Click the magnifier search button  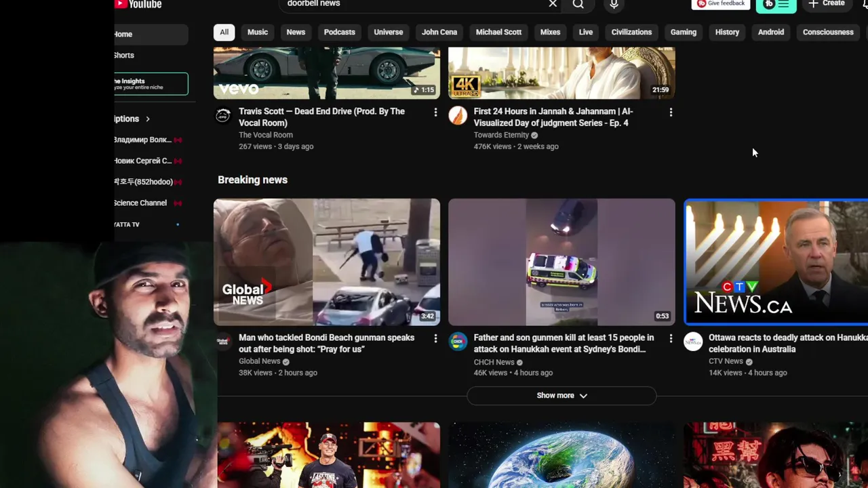578,4
